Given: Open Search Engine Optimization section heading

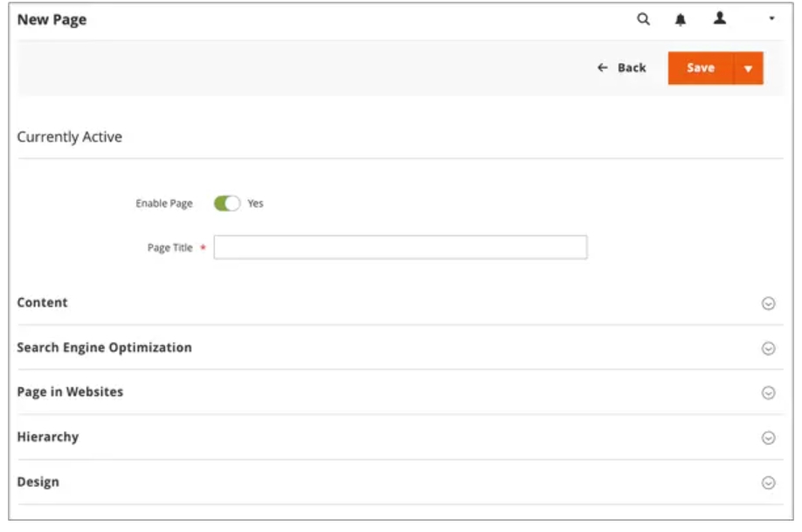Looking at the screenshot, I should coord(104,348).
